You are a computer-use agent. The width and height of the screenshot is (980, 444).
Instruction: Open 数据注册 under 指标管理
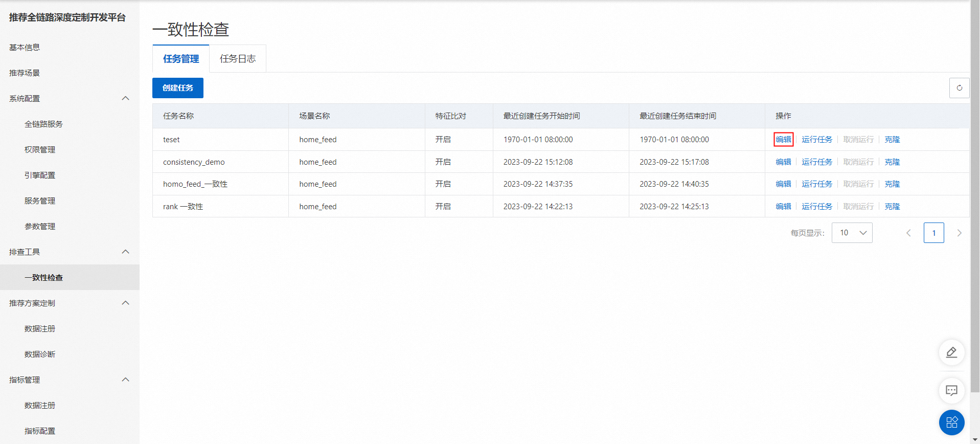[x=40, y=405]
